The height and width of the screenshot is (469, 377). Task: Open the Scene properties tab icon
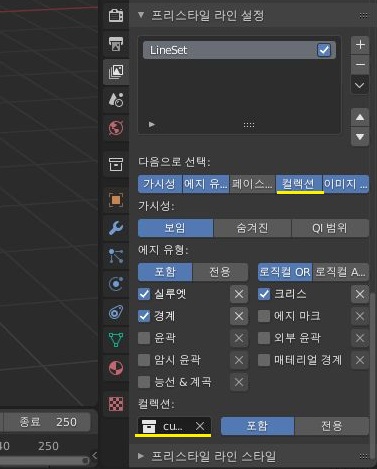[116, 100]
